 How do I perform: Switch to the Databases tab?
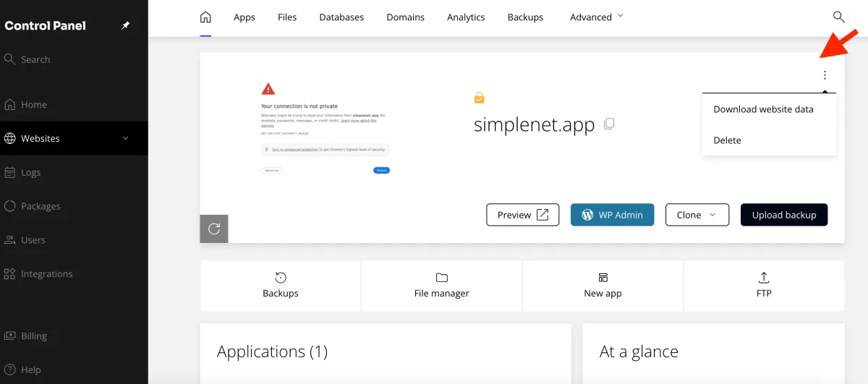(x=341, y=17)
